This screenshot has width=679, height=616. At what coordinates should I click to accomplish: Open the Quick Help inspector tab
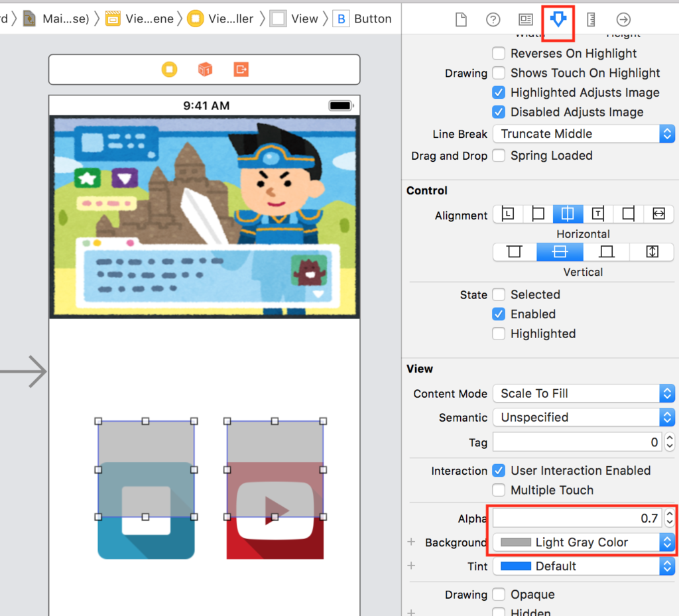tap(493, 19)
